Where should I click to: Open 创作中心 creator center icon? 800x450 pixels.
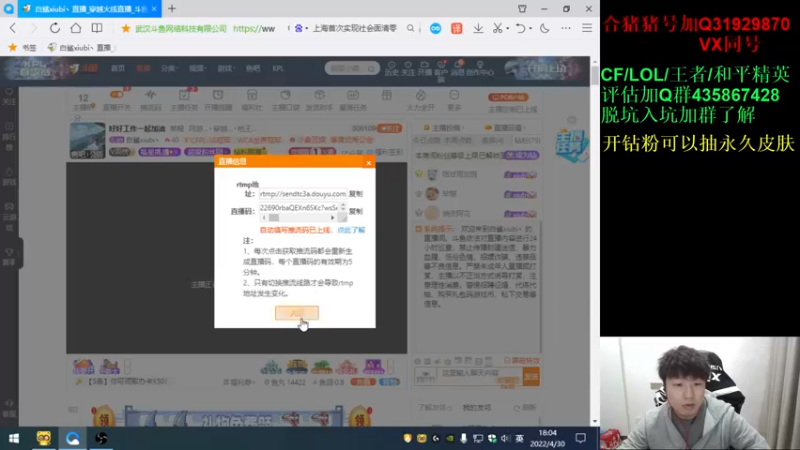(x=480, y=69)
